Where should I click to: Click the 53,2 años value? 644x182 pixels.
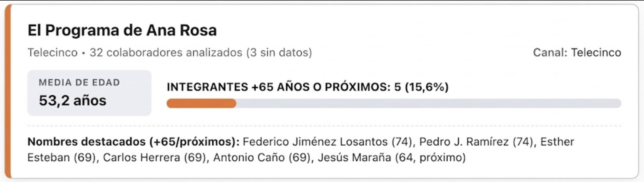(x=73, y=101)
